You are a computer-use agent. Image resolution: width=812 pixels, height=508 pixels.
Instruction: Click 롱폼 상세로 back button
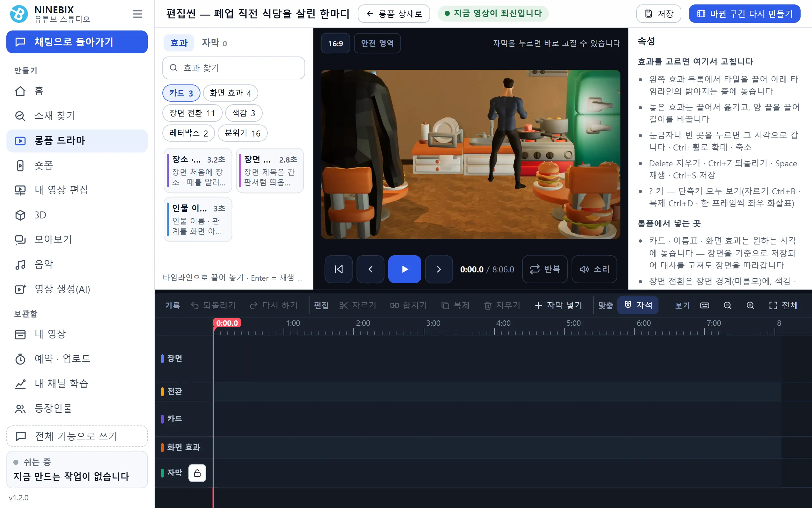394,14
